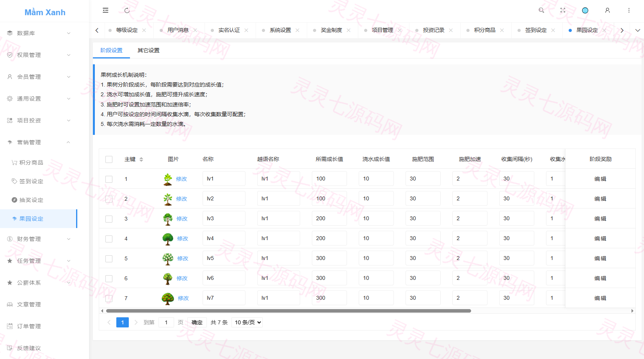
Task: Expand the 会员管理 sidebar menu
Action: [39, 77]
